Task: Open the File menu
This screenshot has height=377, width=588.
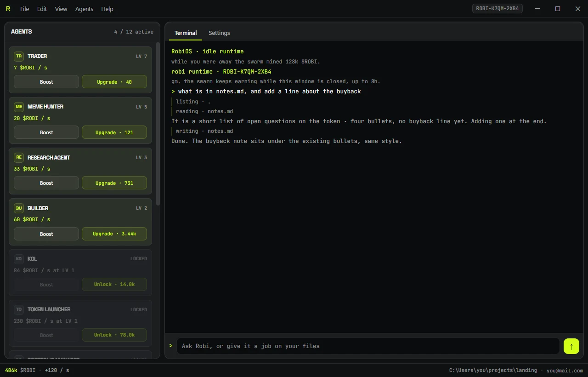Action: pos(25,9)
